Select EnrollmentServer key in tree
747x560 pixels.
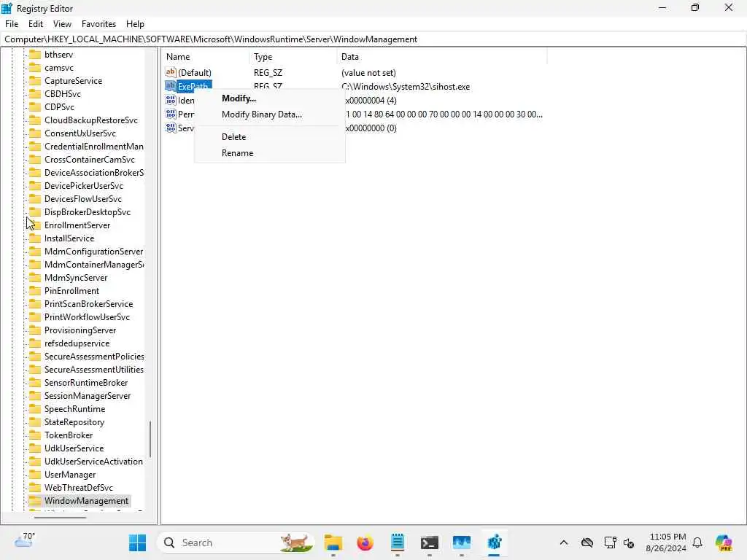click(x=77, y=225)
